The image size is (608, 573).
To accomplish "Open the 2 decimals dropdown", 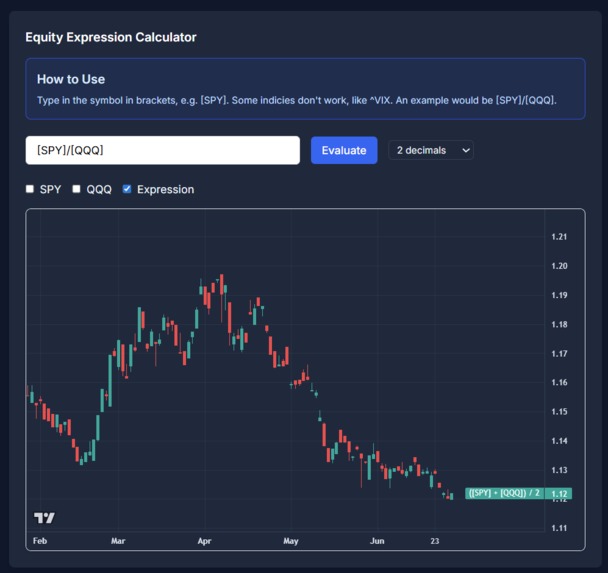I will point(431,150).
